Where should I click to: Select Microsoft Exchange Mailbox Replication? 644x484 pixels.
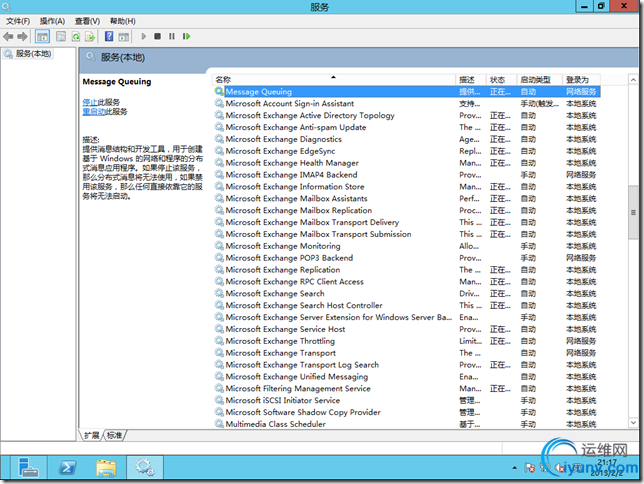coord(407,210)
